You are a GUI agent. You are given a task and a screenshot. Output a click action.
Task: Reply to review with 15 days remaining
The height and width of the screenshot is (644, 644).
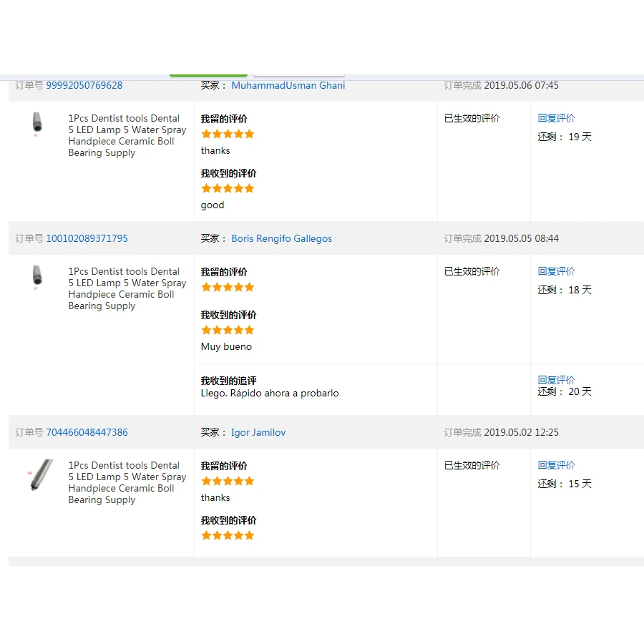pyautogui.click(x=556, y=465)
